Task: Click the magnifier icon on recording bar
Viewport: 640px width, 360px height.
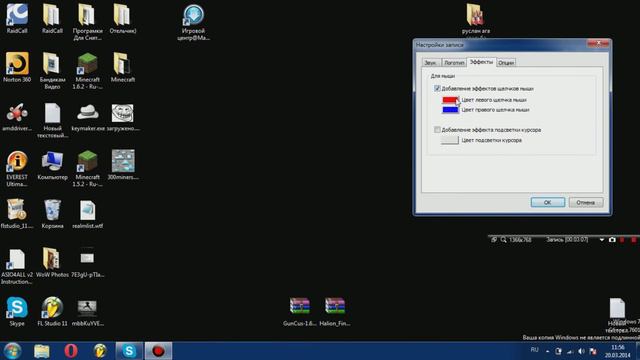Action: (503, 240)
